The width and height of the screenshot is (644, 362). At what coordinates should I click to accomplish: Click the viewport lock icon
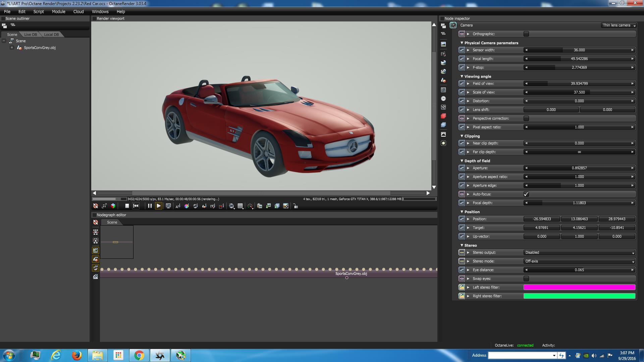click(296, 206)
